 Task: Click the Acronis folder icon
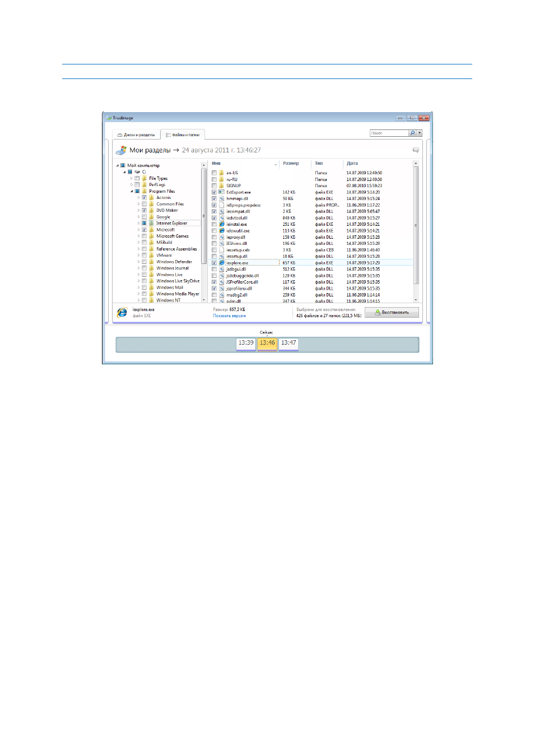coord(151,198)
